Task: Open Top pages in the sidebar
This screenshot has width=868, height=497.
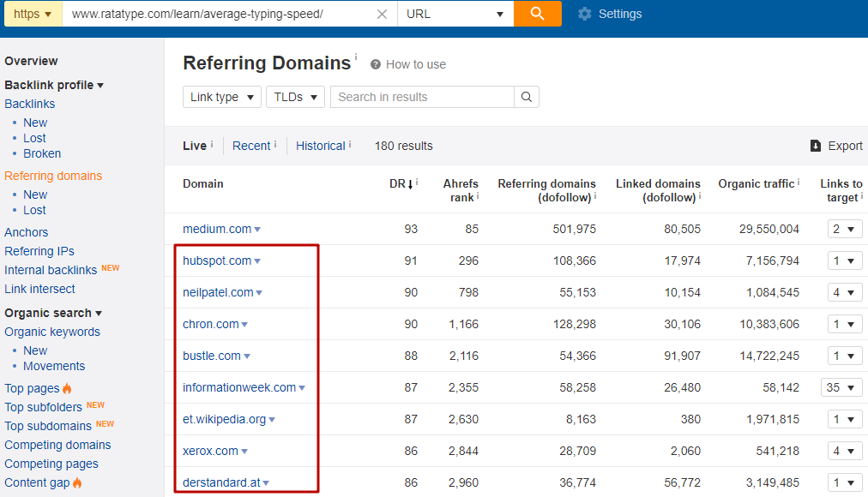Action: [x=32, y=388]
